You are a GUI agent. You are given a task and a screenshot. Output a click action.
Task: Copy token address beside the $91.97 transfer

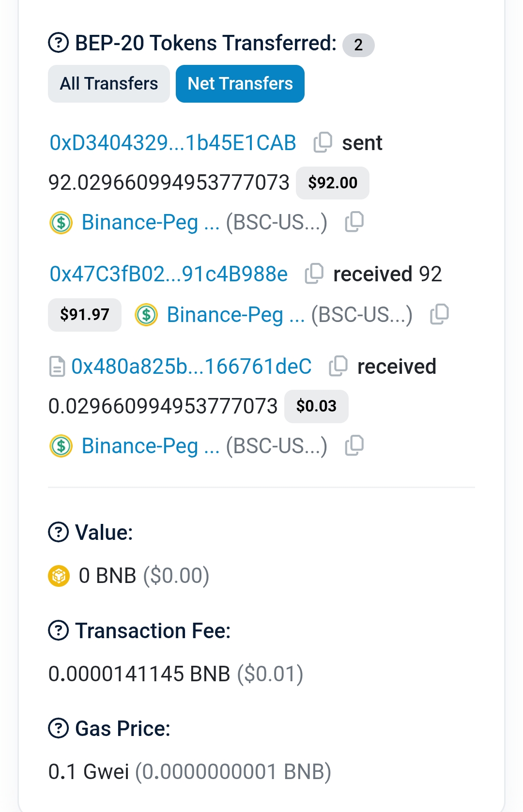[440, 314]
